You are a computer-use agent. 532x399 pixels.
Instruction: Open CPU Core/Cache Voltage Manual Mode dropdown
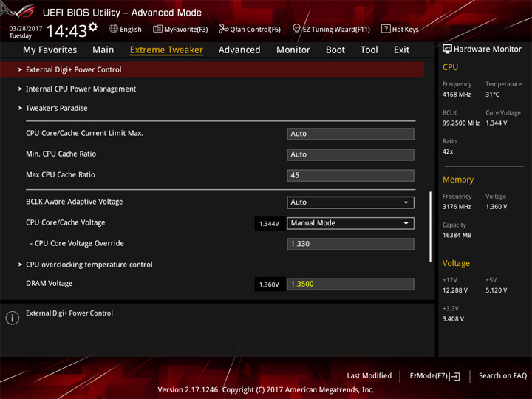(350, 223)
